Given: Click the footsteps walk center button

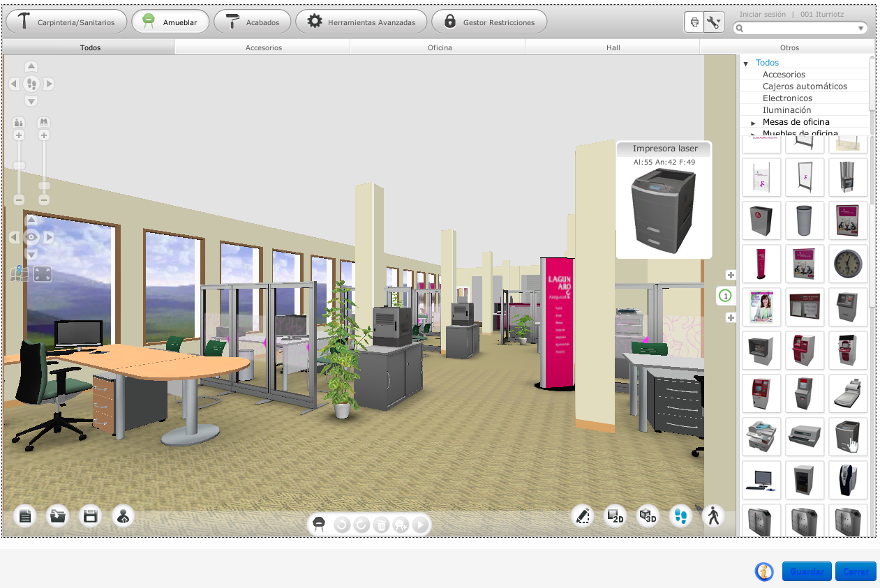Looking at the screenshot, I should (x=31, y=84).
